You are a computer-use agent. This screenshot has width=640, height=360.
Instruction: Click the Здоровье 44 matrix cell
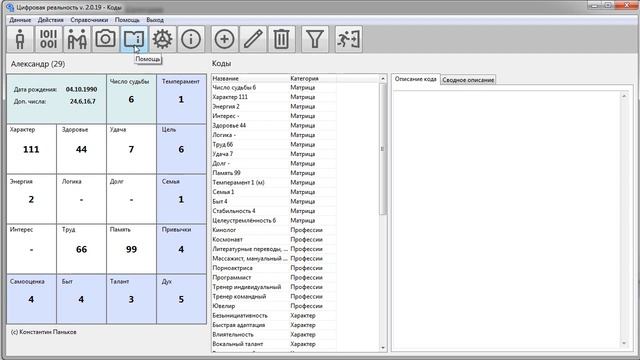81,149
